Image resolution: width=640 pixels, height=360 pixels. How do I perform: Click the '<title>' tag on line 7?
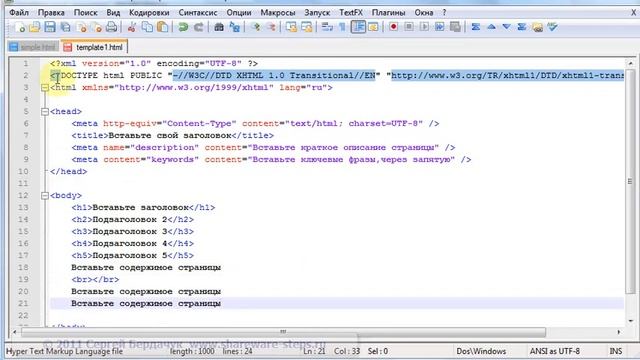90,136
